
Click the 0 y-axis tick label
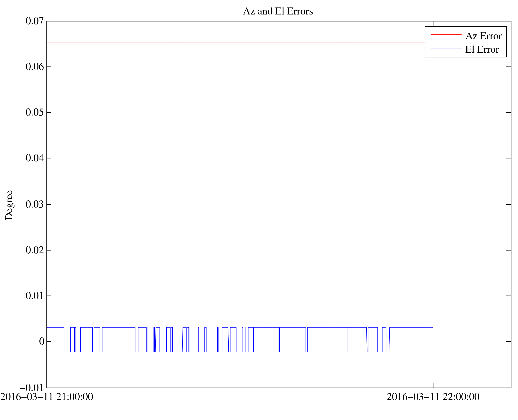point(42,341)
